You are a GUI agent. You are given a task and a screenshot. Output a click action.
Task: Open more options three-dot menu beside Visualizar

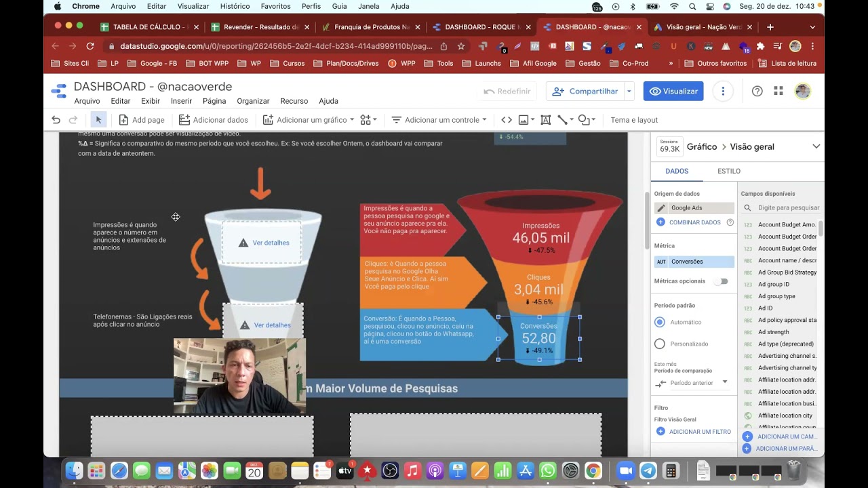coord(723,91)
